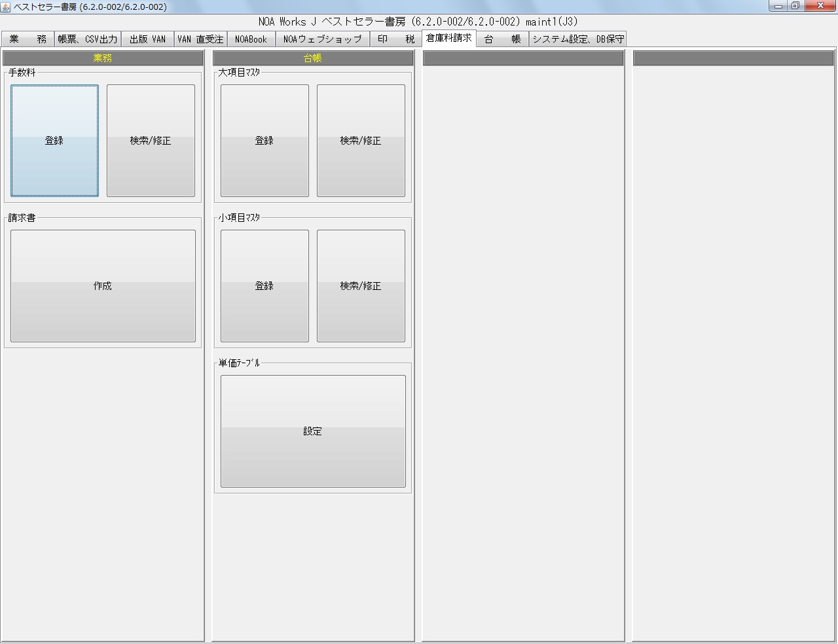This screenshot has width=838, height=644.
Task: Open the 印税 tab
Action: click(x=395, y=39)
